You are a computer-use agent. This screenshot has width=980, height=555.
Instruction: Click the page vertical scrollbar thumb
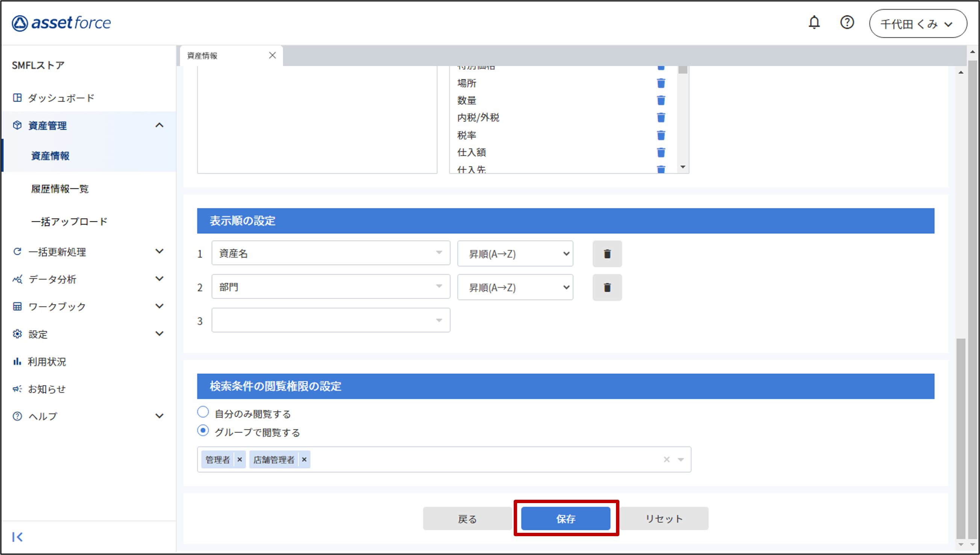click(960, 438)
